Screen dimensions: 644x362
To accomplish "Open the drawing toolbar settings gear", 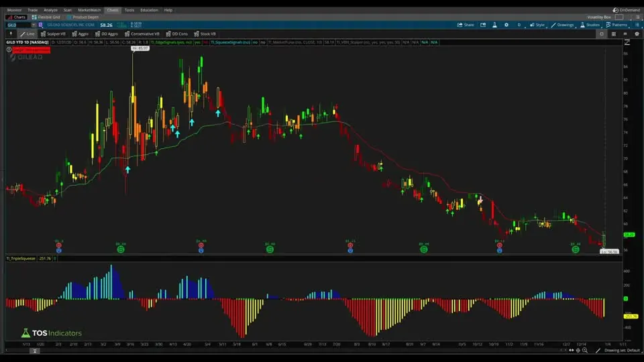I will click(637, 34).
